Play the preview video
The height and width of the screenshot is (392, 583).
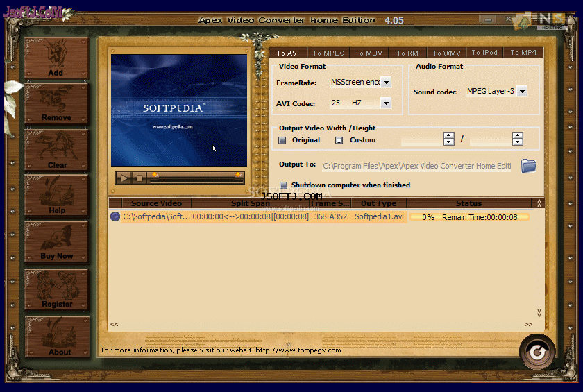[x=124, y=178]
